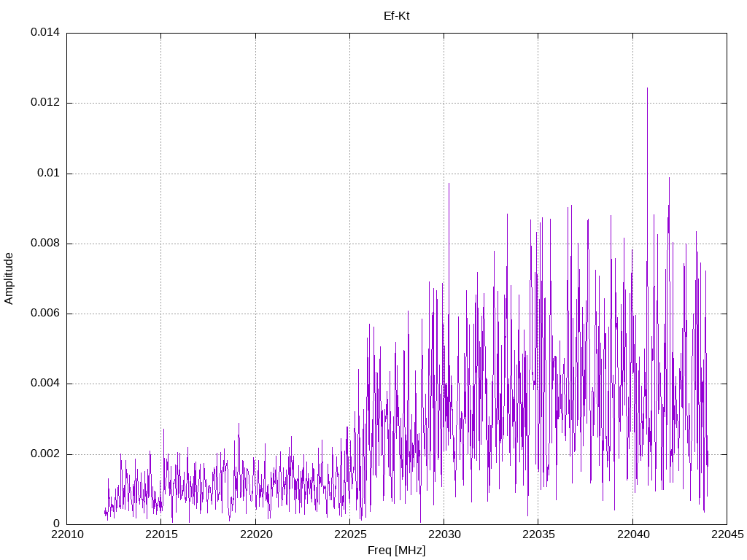Click the 0.008 y-axis tick label
747x560 pixels.
[44, 244]
